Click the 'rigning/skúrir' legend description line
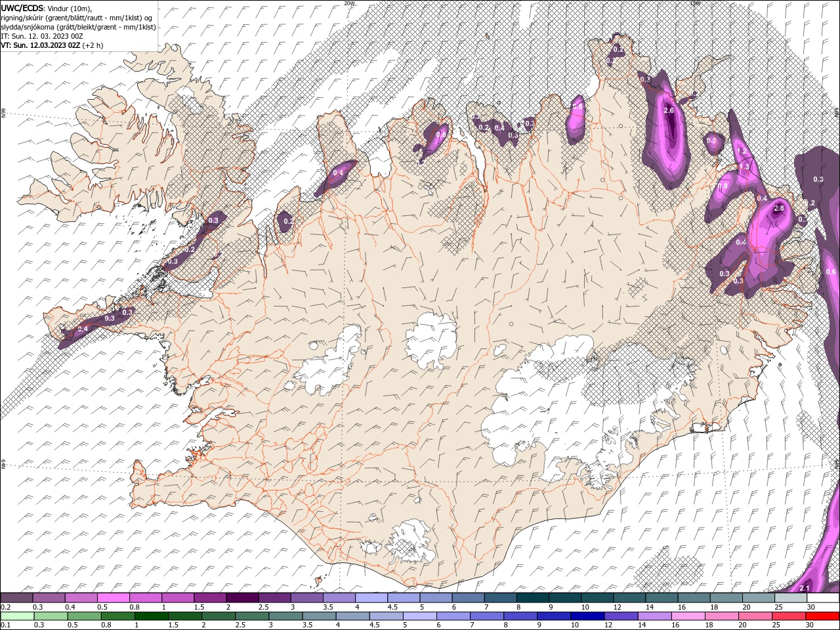 76,18
